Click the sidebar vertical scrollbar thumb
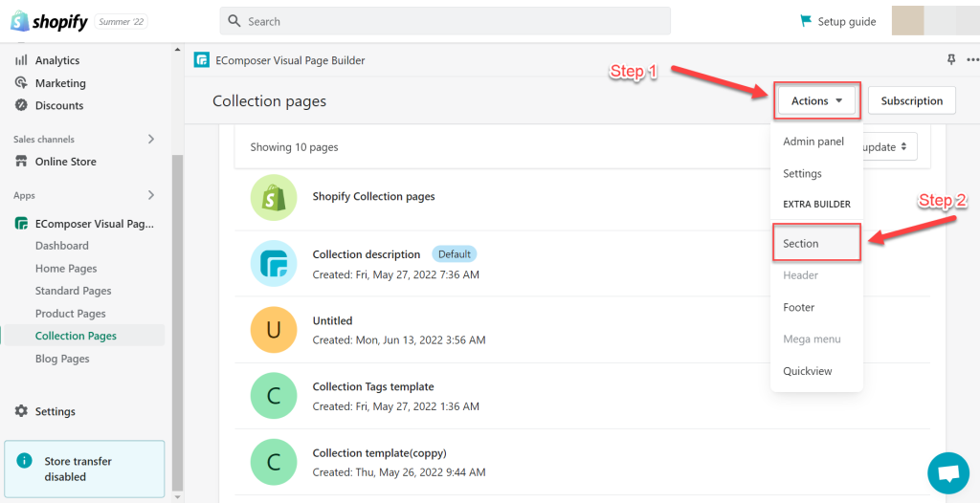The height and width of the screenshot is (503, 980). [x=178, y=322]
